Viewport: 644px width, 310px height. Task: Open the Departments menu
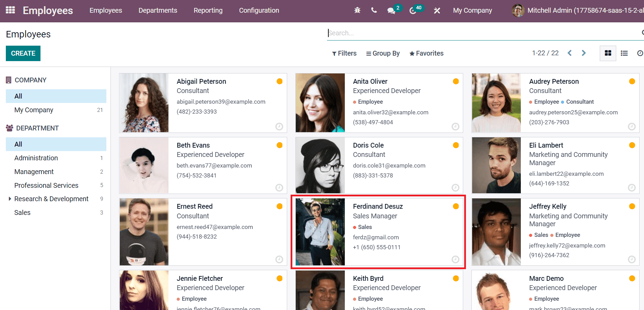click(x=158, y=10)
